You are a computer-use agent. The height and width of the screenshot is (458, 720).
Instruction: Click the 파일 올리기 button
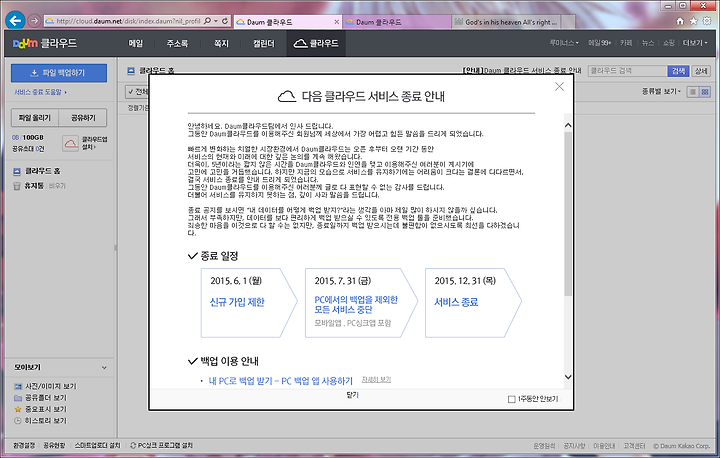(x=34, y=118)
